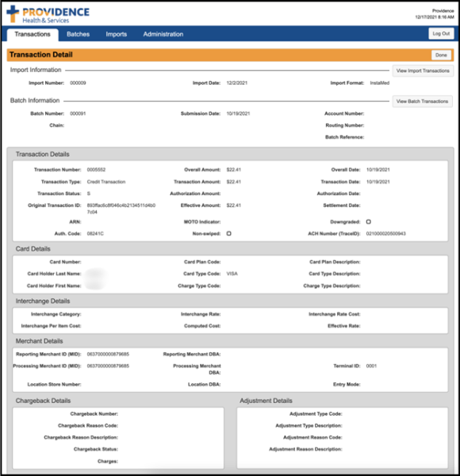Select the Transaction Status value S

click(x=89, y=194)
